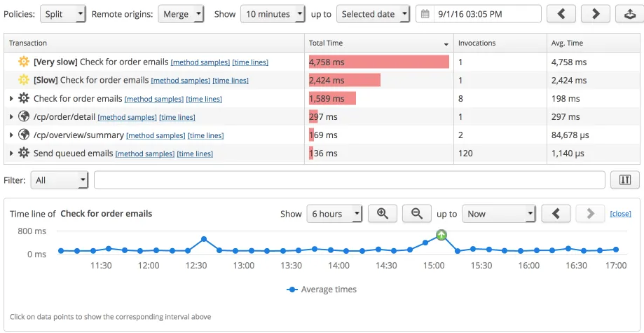Expand the Send queued emails row
Image resolution: width=644 pixels, height=333 pixels.
click(x=11, y=154)
